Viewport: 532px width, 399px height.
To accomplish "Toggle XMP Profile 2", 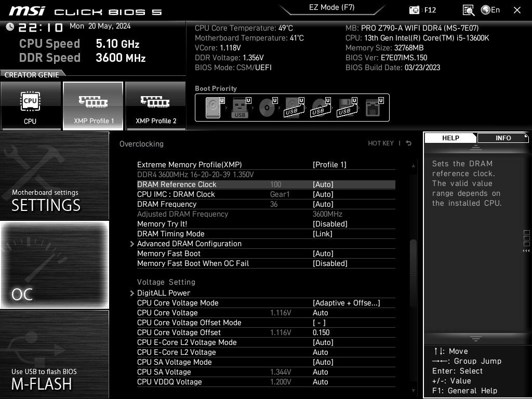I will coord(156,106).
